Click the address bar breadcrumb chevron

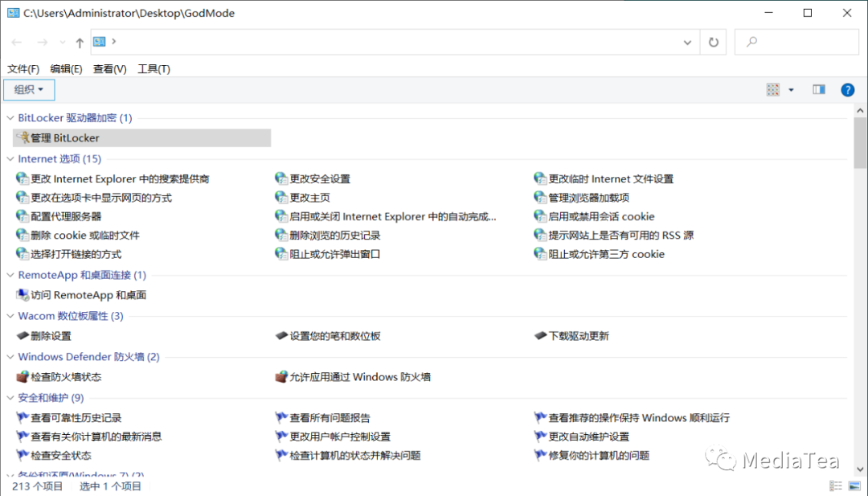(113, 41)
